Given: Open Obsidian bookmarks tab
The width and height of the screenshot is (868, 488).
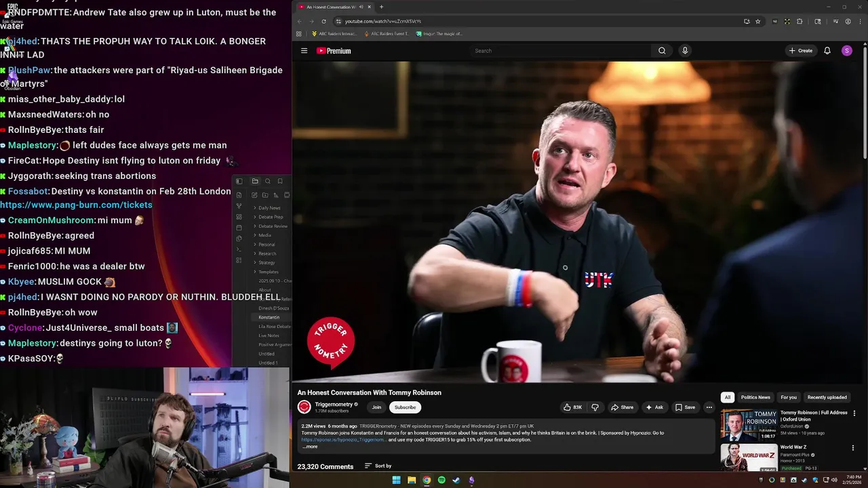Looking at the screenshot, I should pos(280,181).
